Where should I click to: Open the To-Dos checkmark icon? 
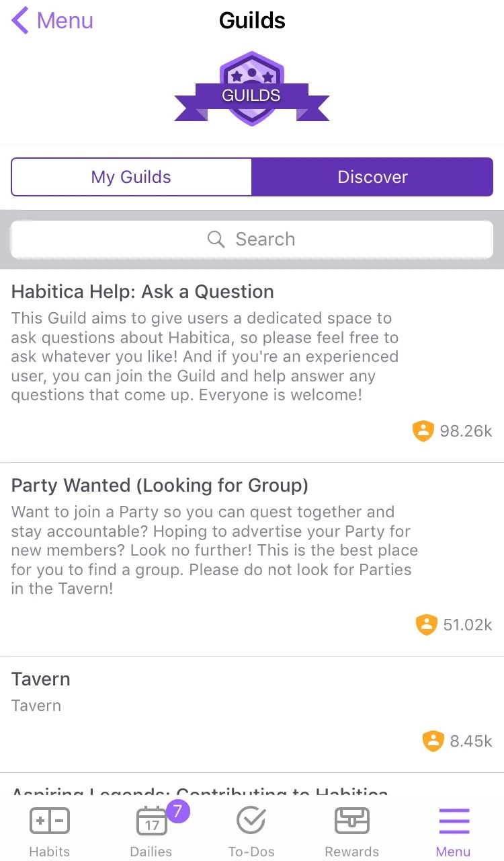[x=251, y=821]
